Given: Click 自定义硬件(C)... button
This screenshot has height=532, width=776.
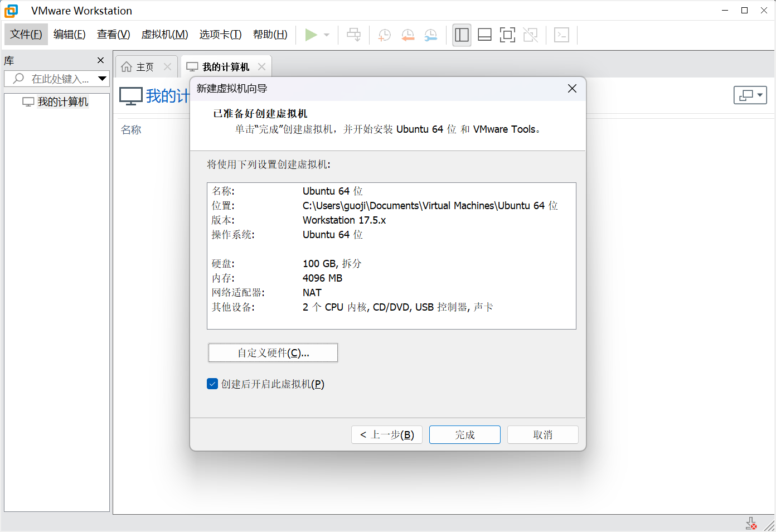Looking at the screenshot, I should pyautogui.click(x=273, y=353).
